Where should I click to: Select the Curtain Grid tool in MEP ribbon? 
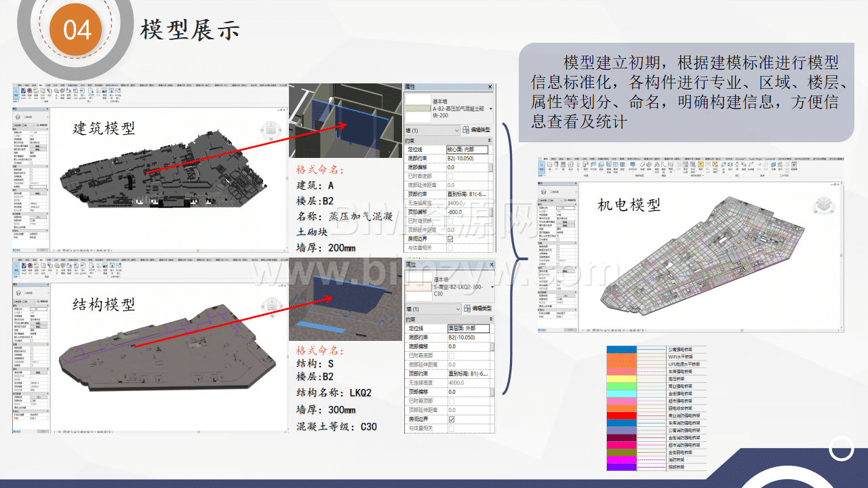(x=615, y=167)
